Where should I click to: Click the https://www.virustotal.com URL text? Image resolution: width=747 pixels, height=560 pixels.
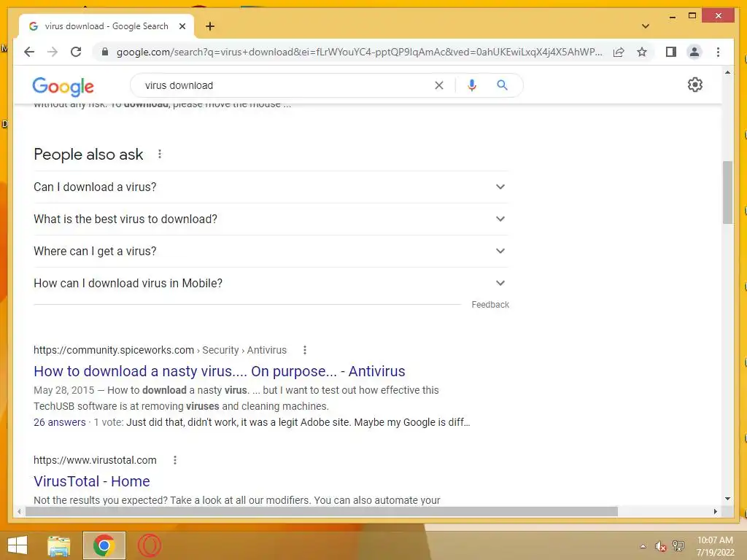pyautogui.click(x=95, y=460)
